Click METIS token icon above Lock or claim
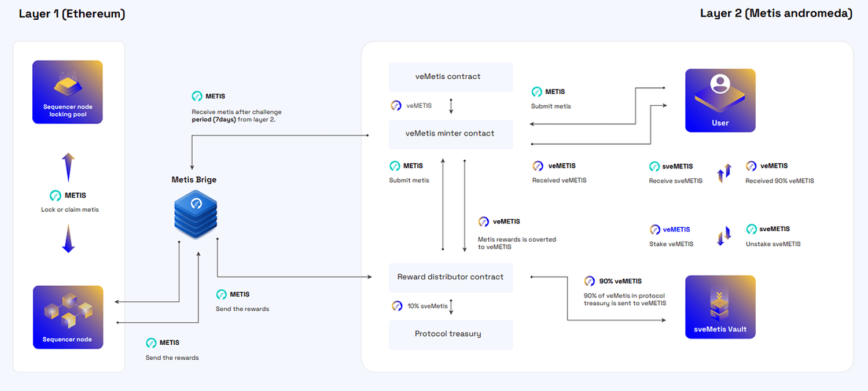Image resolution: width=868 pixels, height=391 pixels. tap(56, 195)
